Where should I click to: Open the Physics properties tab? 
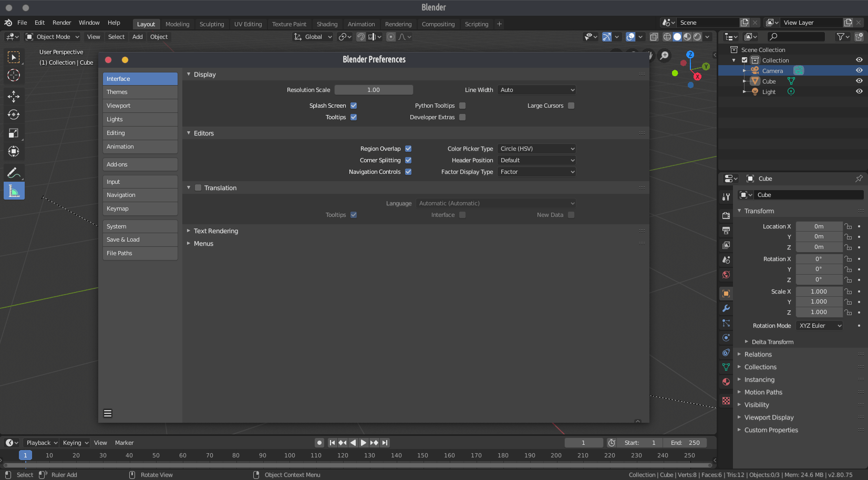726,338
